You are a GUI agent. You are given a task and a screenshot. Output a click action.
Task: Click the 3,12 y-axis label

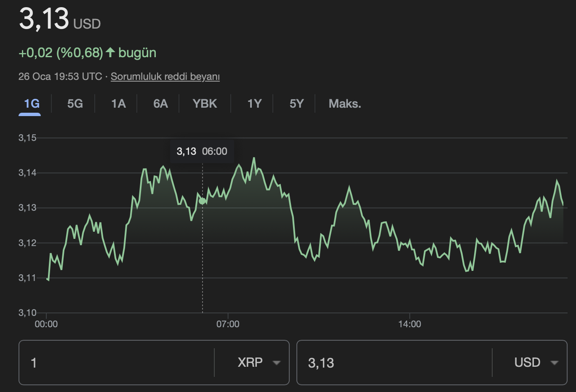[27, 243]
